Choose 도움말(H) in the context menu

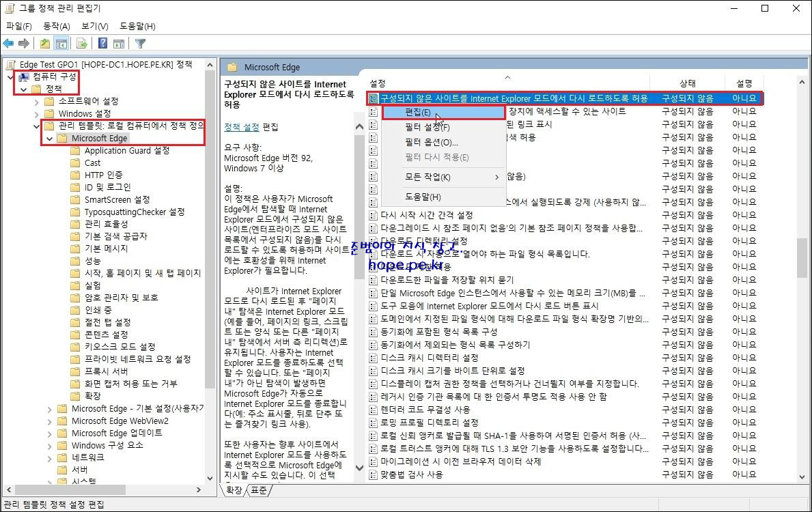coord(443,197)
